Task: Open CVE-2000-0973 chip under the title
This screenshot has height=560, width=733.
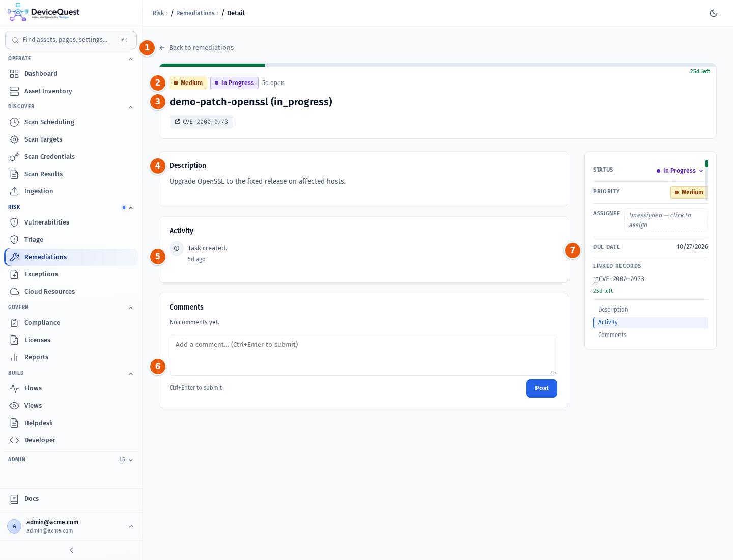Action: click(201, 122)
